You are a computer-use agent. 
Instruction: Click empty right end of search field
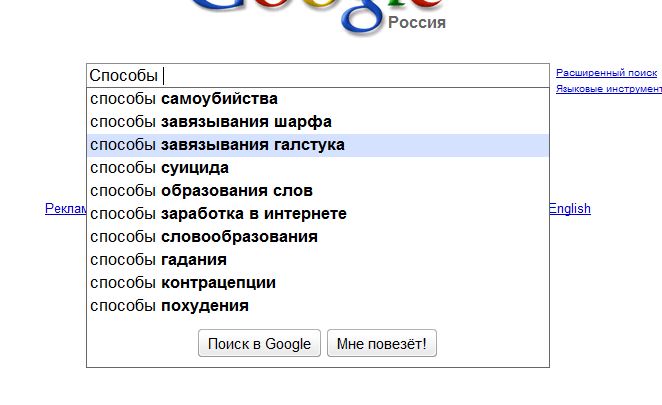[x=450, y=76]
